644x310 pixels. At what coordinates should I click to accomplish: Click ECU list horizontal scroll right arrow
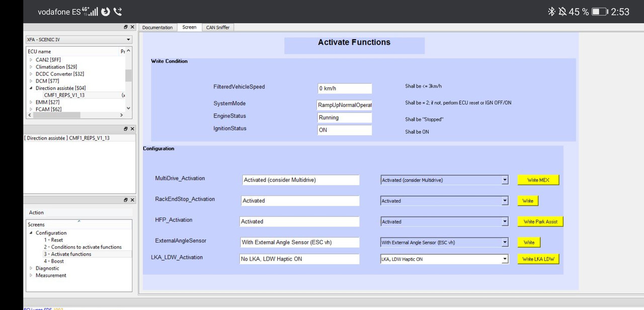point(122,115)
